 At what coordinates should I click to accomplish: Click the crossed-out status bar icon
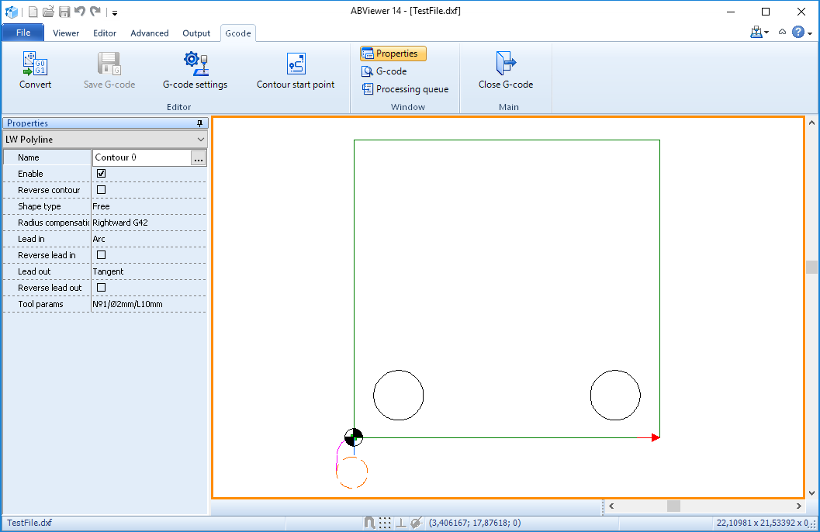pyautogui.click(x=416, y=523)
